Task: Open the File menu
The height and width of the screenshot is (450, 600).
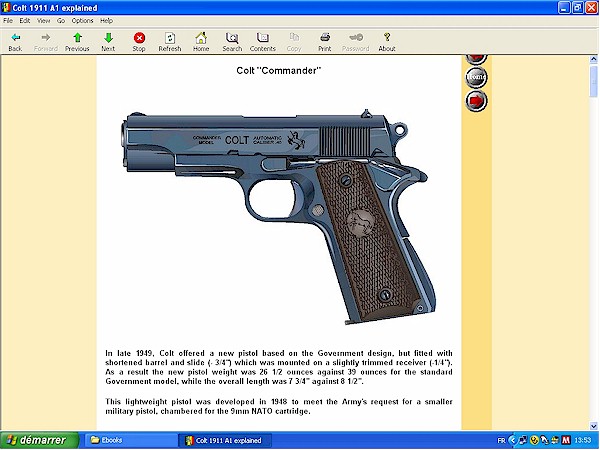Action: [x=8, y=21]
